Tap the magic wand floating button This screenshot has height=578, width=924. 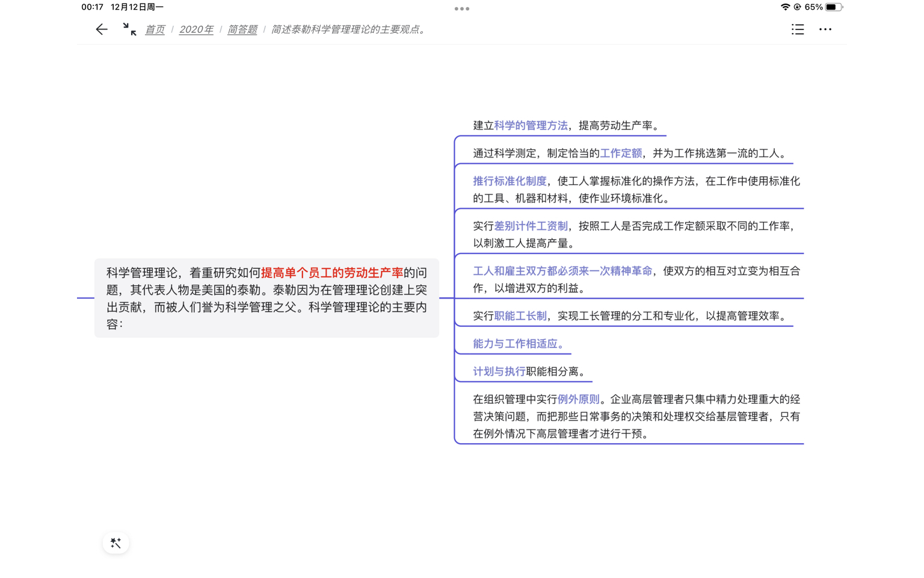[116, 543]
